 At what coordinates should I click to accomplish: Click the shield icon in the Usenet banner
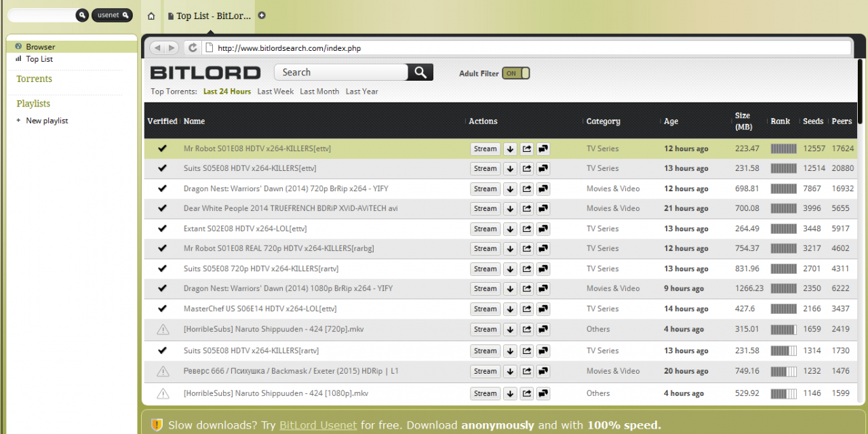click(x=157, y=425)
